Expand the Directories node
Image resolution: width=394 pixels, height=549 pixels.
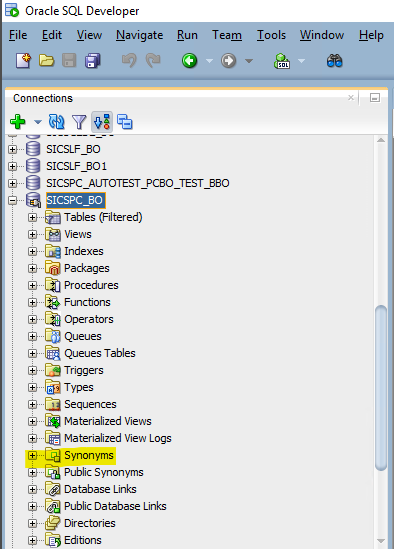click(32, 523)
